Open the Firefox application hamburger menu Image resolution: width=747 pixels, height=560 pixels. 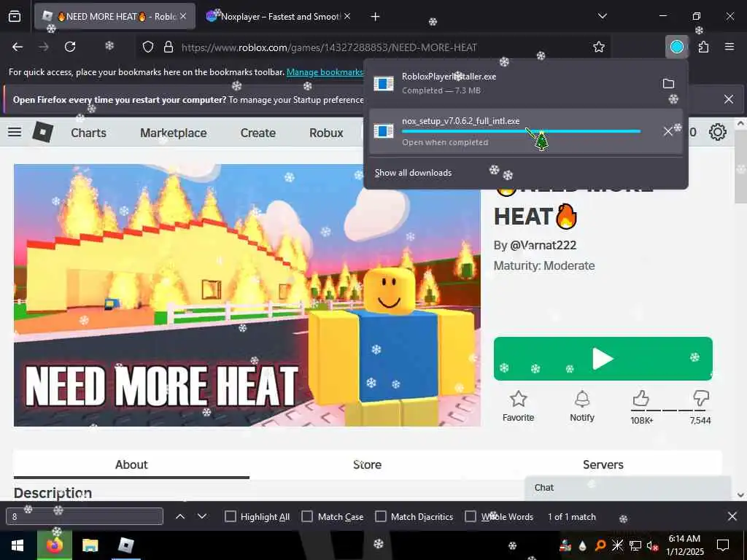click(x=729, y=47)
